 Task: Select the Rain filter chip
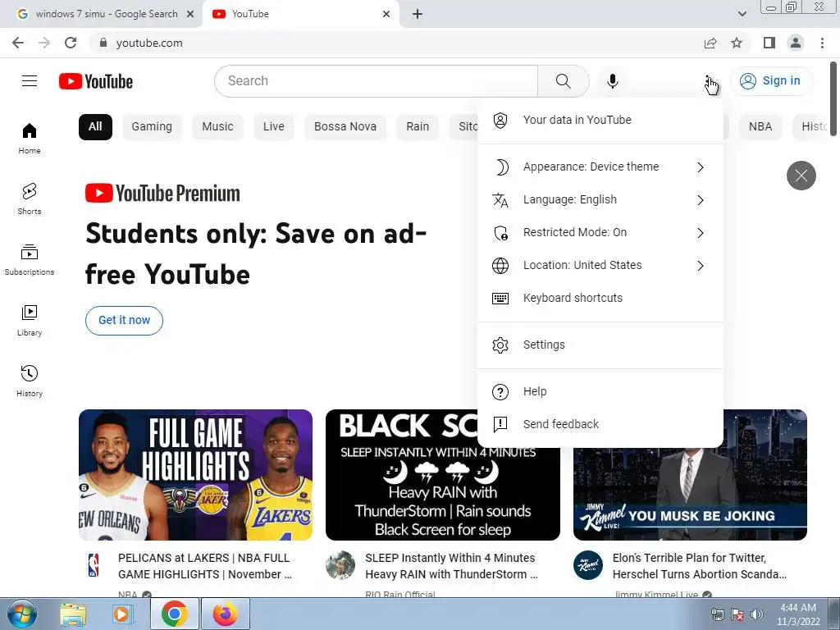(418, 127)
